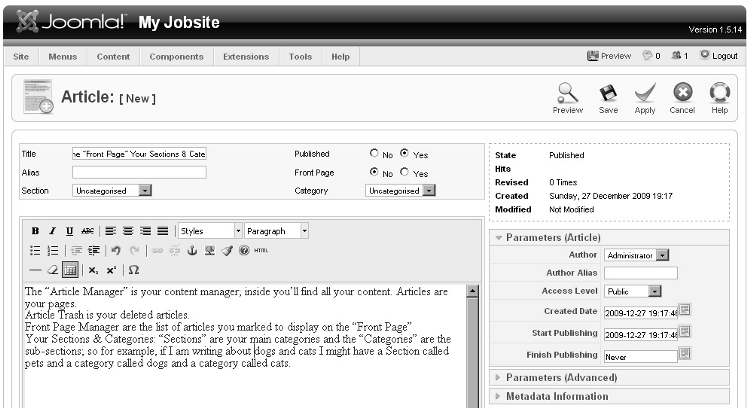
Task: Clean up messy code broom icon
Action: pos(227,250)
